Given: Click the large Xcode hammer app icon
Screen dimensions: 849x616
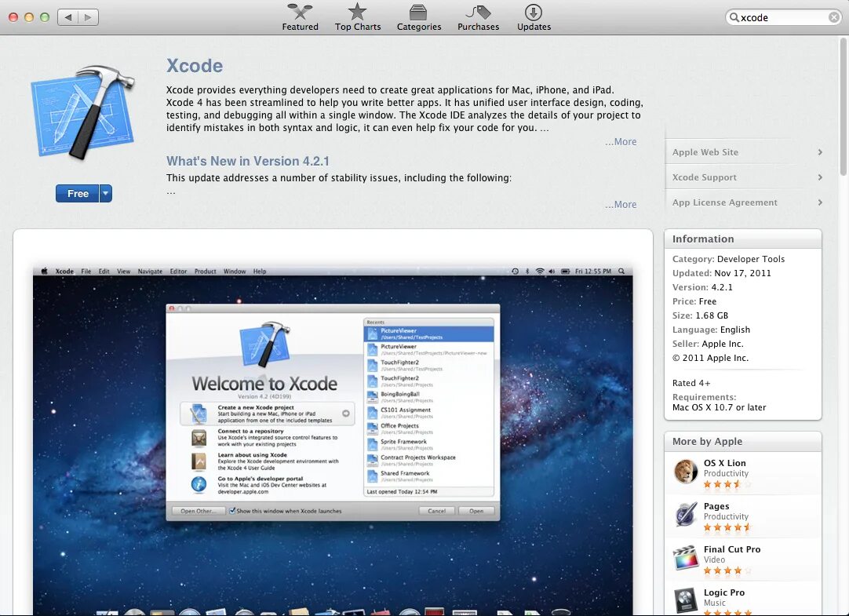Looking at the screenshot, I should 82,112.
